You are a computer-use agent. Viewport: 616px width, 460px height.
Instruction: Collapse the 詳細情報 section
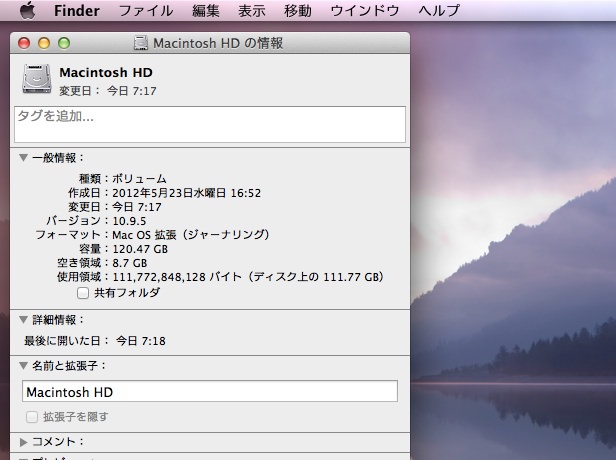coord(23,320)
